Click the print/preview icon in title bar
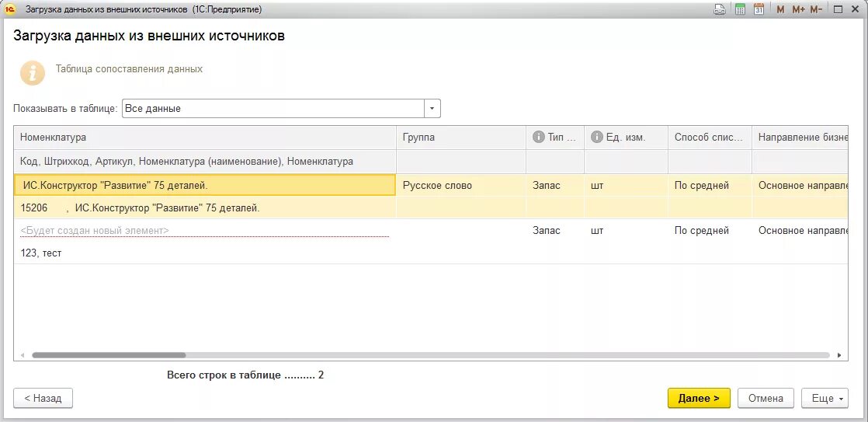This screenshot has height=422, width=868. coord(720,9)
